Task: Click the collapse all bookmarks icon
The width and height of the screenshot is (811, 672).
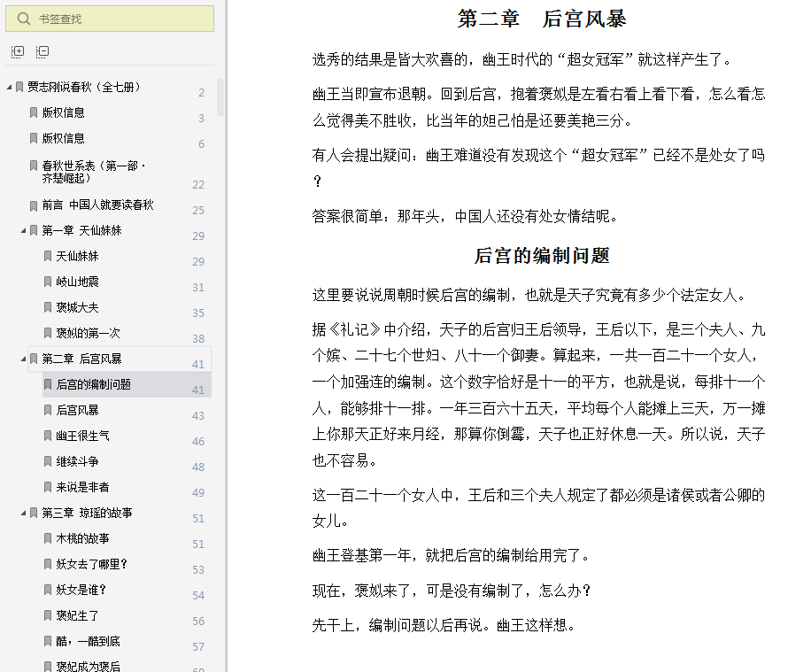Action: click(x=42, y=51)
